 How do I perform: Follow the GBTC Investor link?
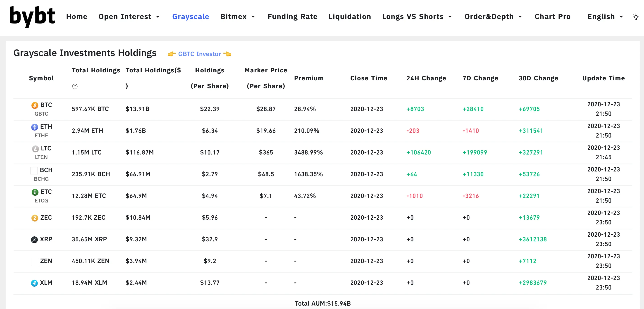[199, 54]
